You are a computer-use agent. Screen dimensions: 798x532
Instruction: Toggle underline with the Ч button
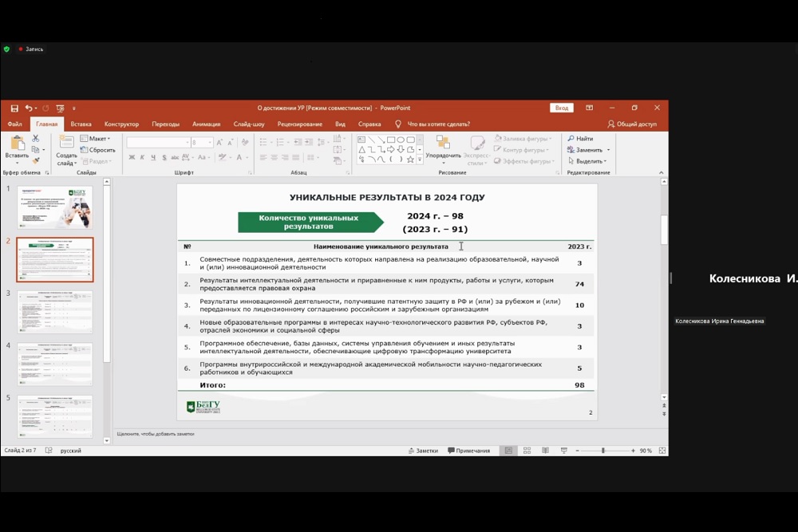pos(153,157)
